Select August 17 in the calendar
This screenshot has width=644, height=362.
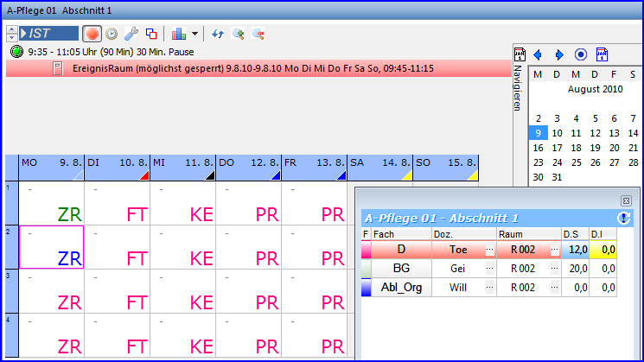[x=556, y=148]
